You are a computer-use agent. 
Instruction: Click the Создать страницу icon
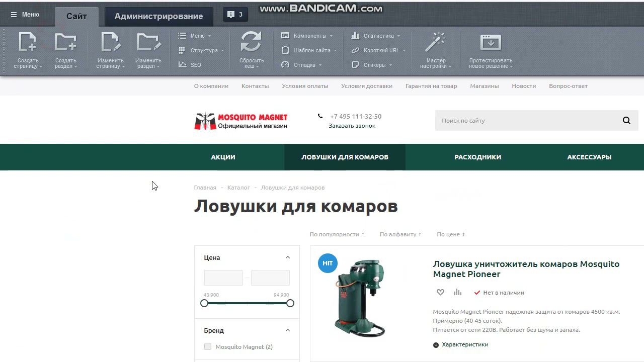pyautogui.click(x=28, y=42)
